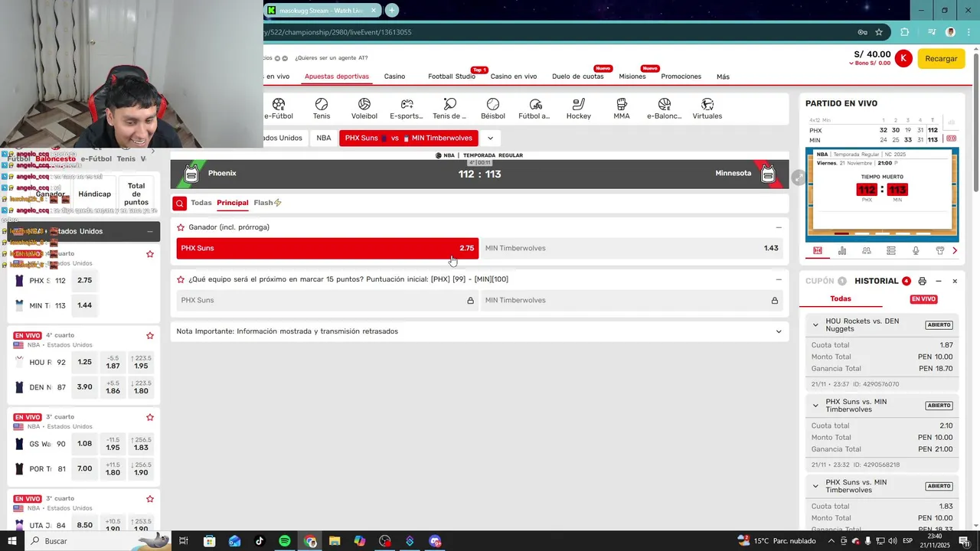Viewport: 980px width, 551px height.
Task: Open head-to-head players icon in live widget
Action: (x=867, y=250)
